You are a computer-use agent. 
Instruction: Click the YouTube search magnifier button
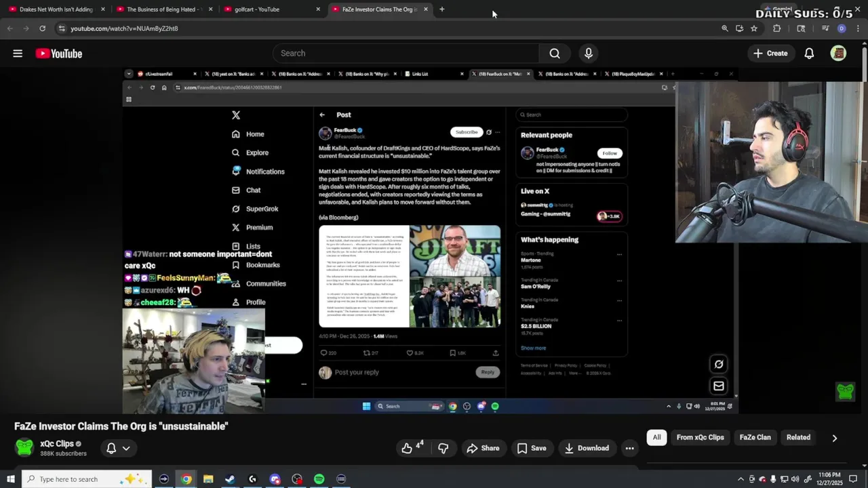click(555, 54)
